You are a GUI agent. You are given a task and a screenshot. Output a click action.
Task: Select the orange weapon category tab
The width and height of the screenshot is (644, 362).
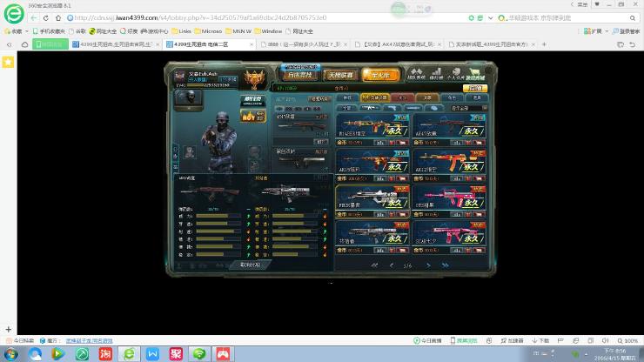point(427,97)
